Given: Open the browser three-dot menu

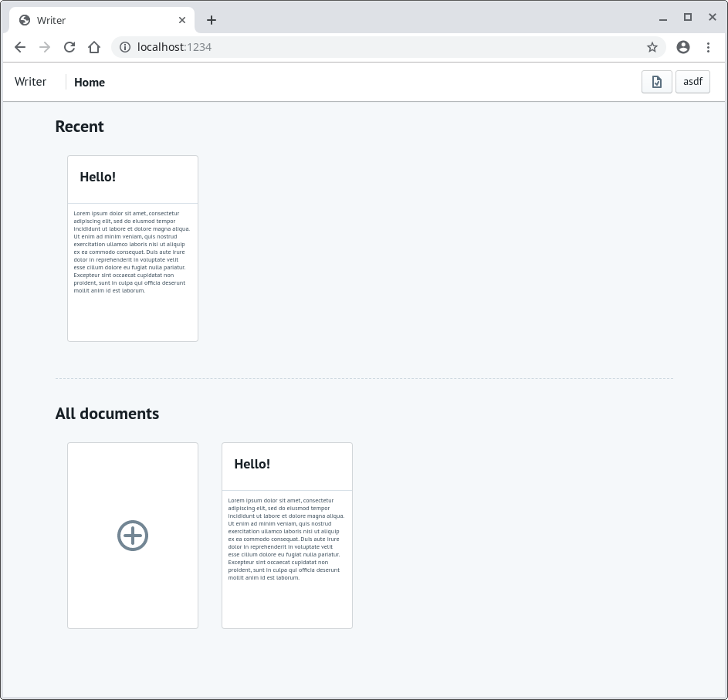Looking at the screenshot, I should click(709, 47).
